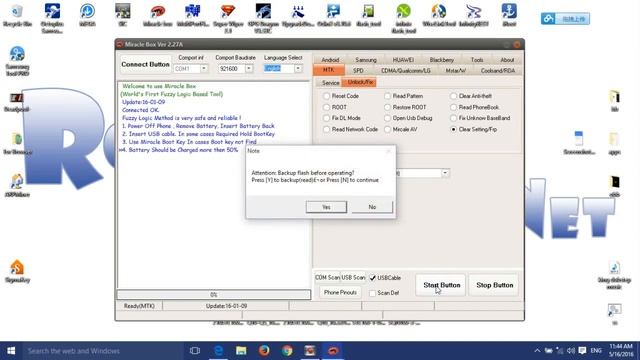This screenshot has width=640, height=360.
Task: Click the Phone Pinouts button
Action: [340, 293]
